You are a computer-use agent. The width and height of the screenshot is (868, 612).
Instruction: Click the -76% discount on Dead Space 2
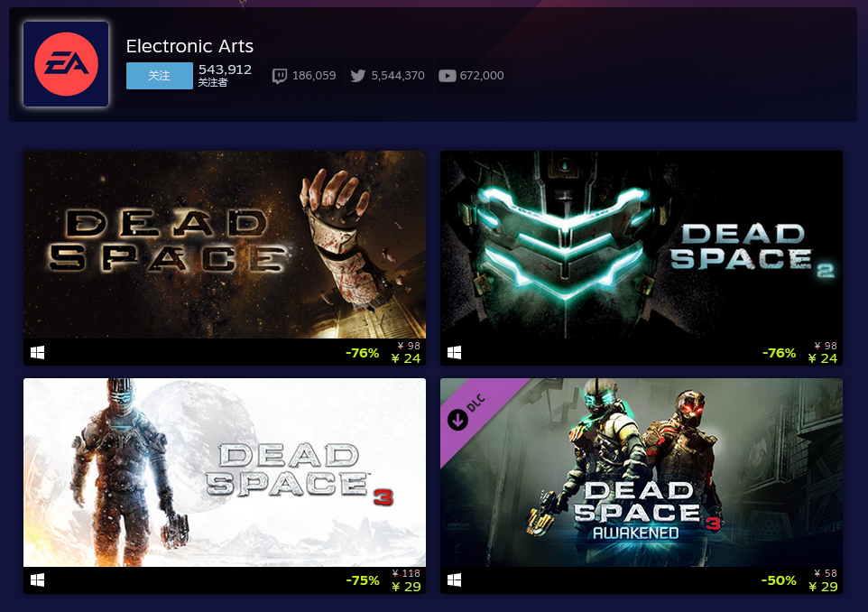[780, 353]
